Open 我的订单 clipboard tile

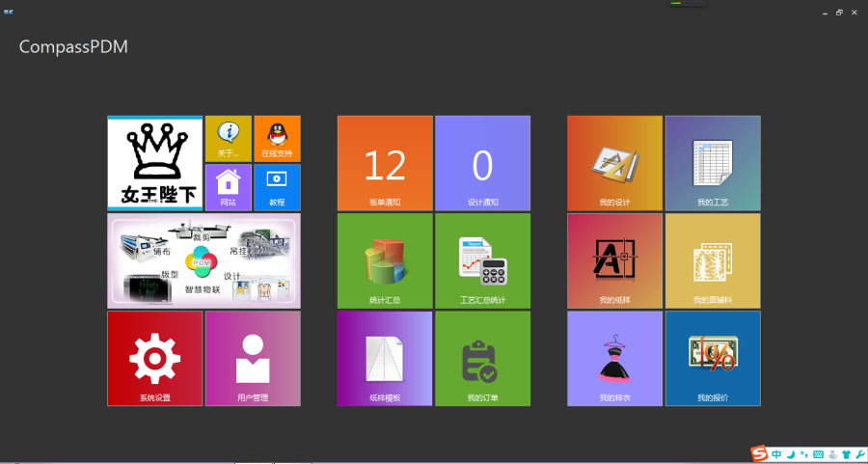(x=483, y=358)
